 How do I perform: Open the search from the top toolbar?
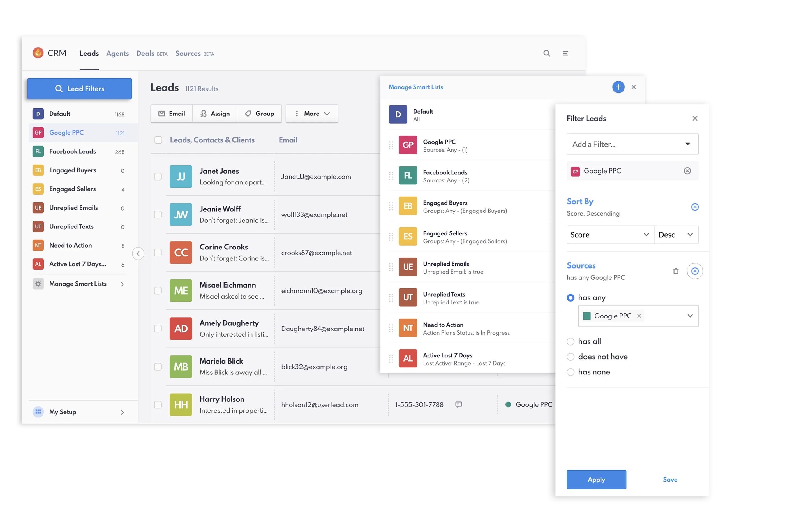point(546,53)
